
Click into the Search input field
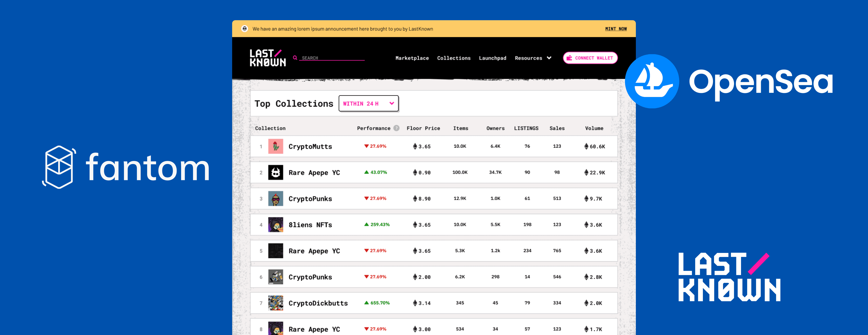(x=332, y=58)
